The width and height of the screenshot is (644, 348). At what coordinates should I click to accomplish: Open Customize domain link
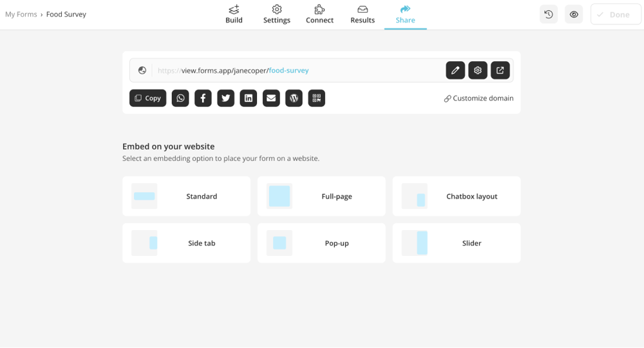pos(479,98)
